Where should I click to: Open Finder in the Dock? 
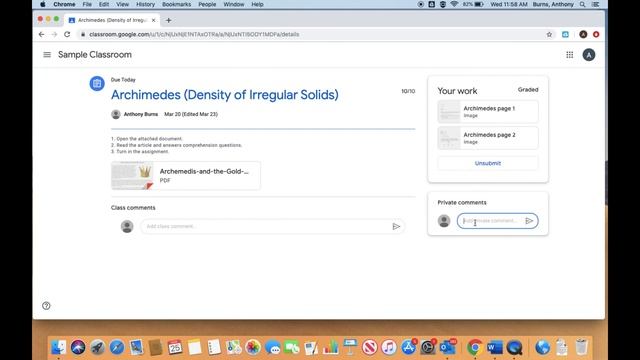58,347
